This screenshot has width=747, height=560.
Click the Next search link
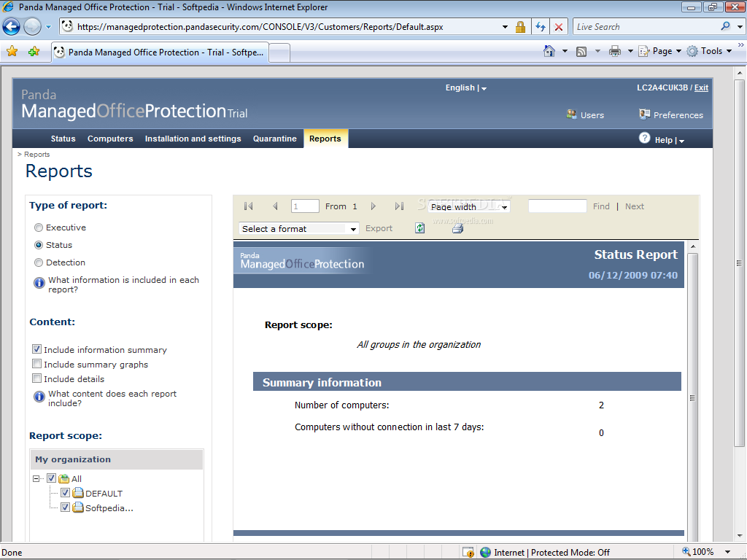point(635,206)
